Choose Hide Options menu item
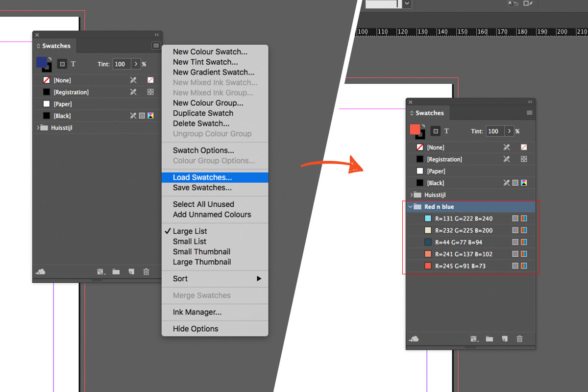This screenshot has height=392, width=588. pos(215,329)
